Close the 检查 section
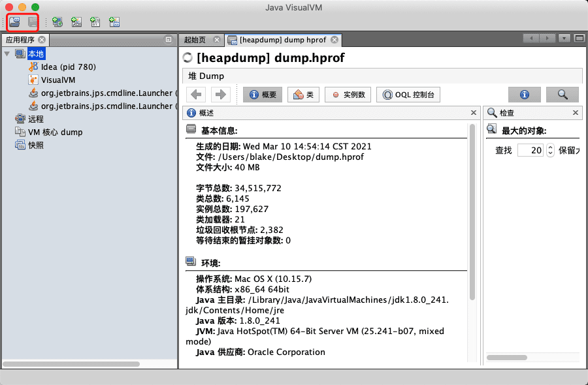588x385 pixels. [576, 113]
